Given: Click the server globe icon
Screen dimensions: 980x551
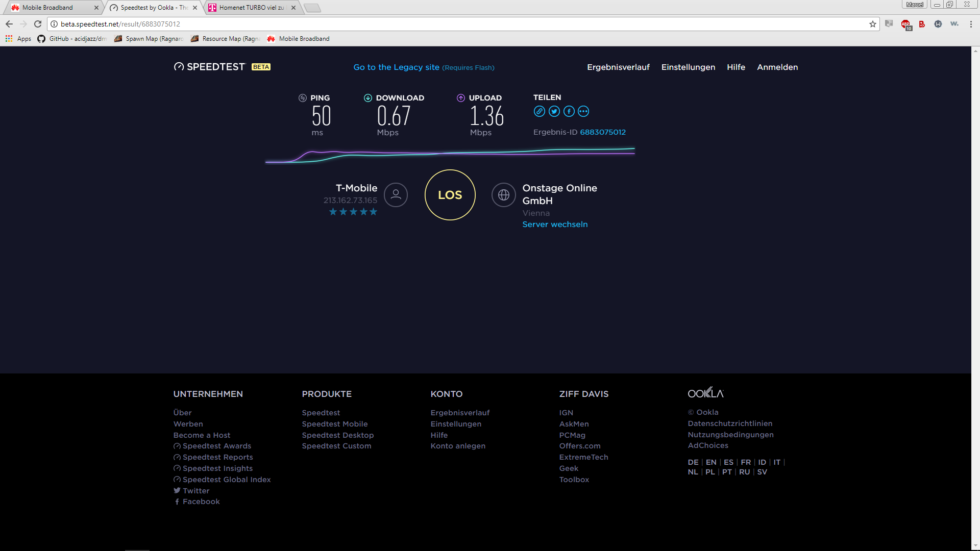Looking at the screenshot, I should tap(504, 195).
